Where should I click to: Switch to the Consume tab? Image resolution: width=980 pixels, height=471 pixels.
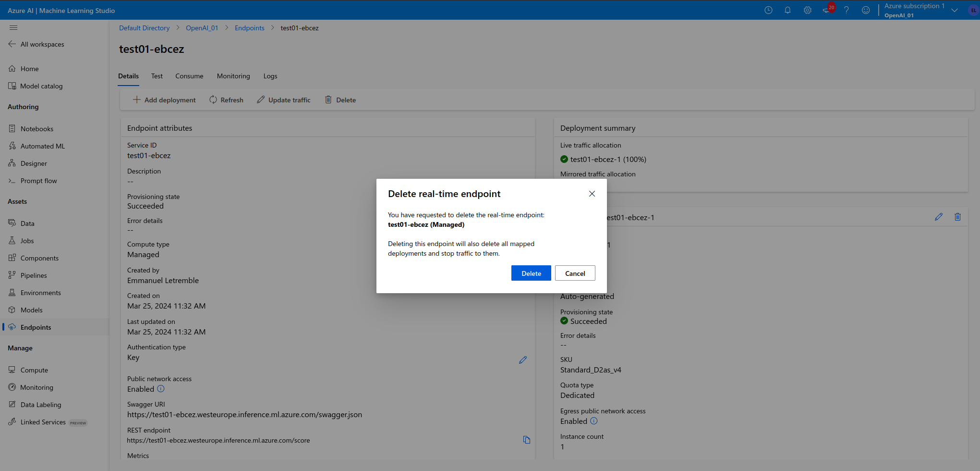[x=189, y=76]
